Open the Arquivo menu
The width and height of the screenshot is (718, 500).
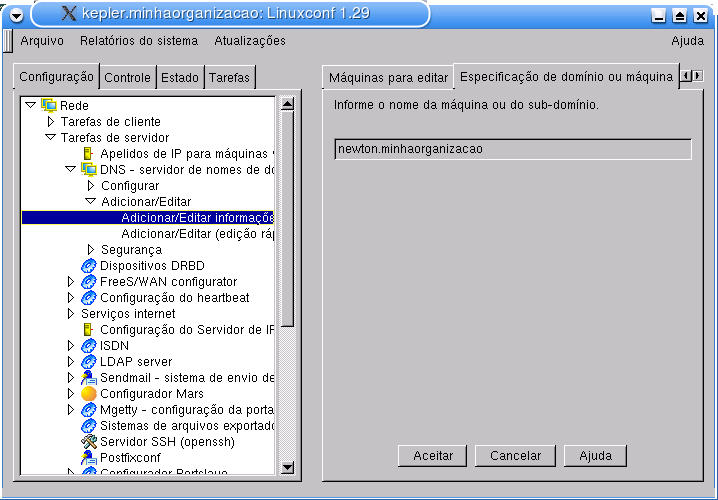click(42, 41)
